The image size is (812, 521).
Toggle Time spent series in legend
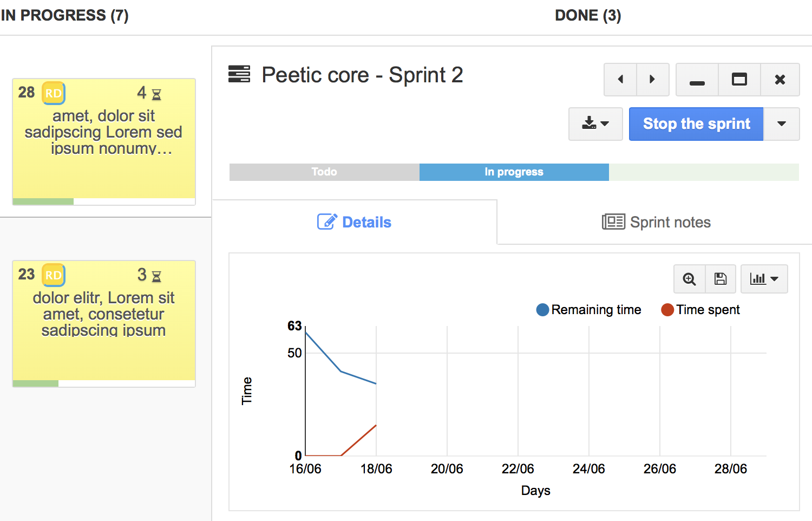coord(700,310)
